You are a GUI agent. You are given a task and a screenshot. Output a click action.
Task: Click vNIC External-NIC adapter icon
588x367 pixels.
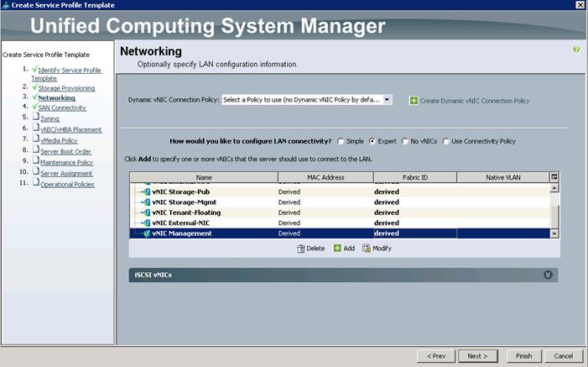147,223
